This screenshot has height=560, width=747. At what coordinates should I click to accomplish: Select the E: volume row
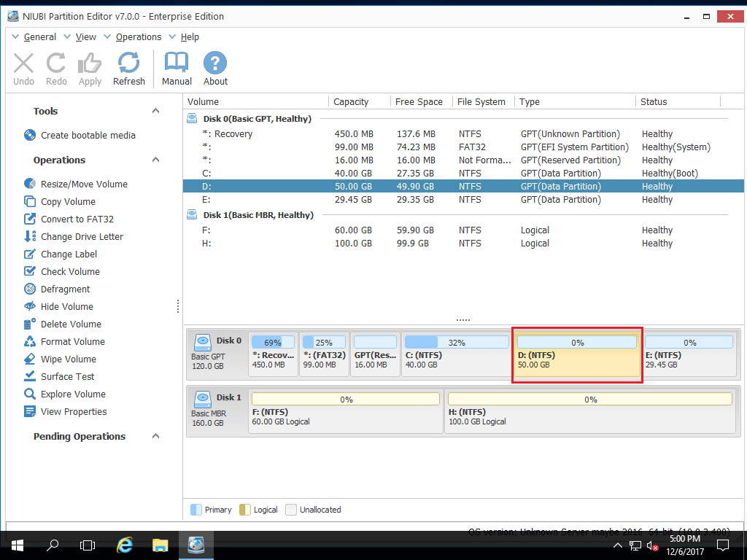point(463,200)
